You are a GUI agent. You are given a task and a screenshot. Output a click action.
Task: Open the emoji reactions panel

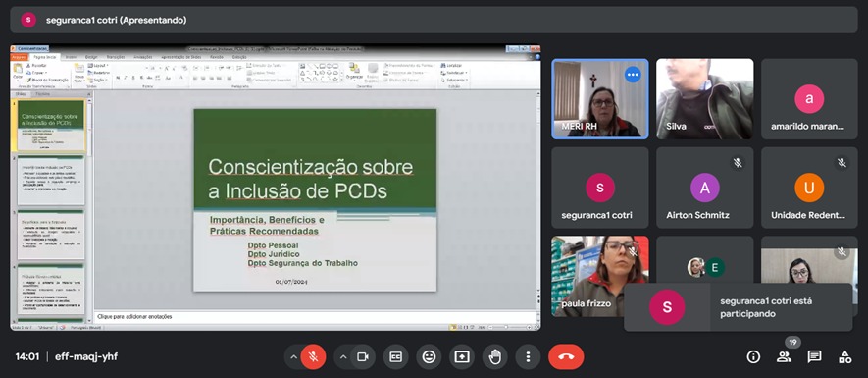click(429, 357)
